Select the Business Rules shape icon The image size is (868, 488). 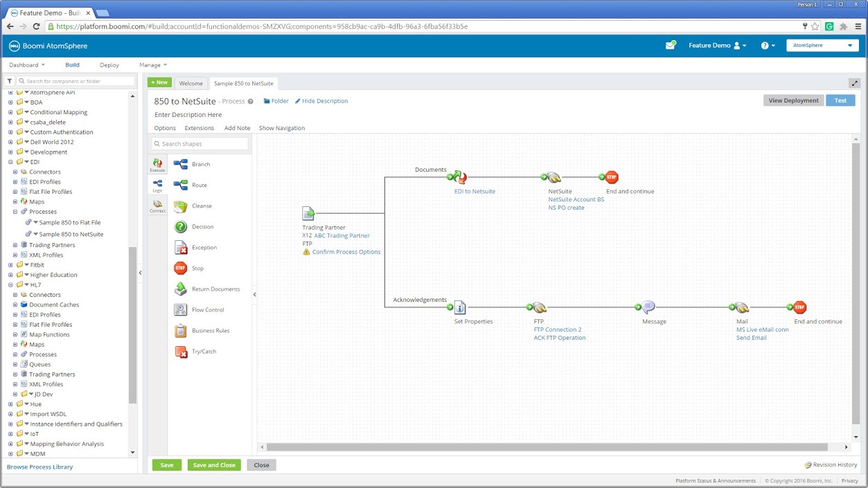point(181,330)
